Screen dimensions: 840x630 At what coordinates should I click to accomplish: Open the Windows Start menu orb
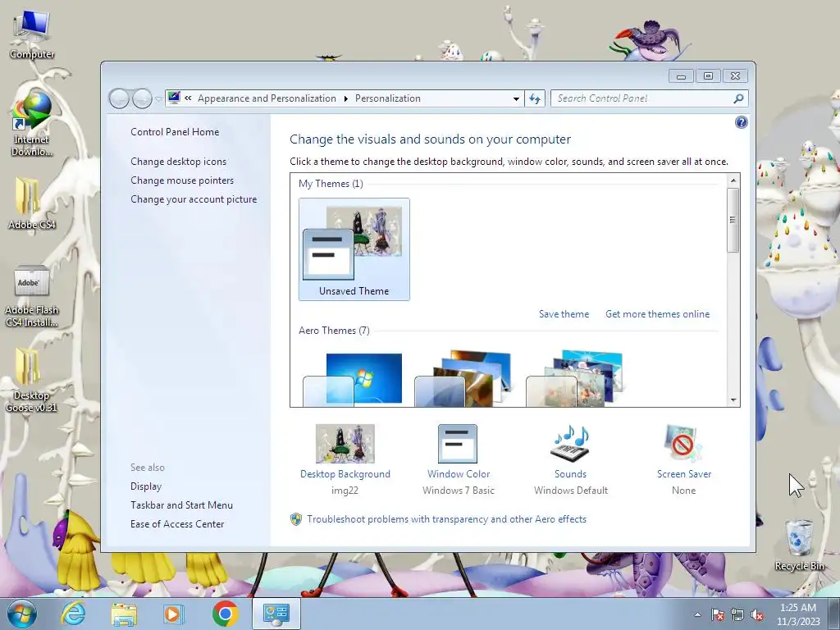tap(22, 614)
